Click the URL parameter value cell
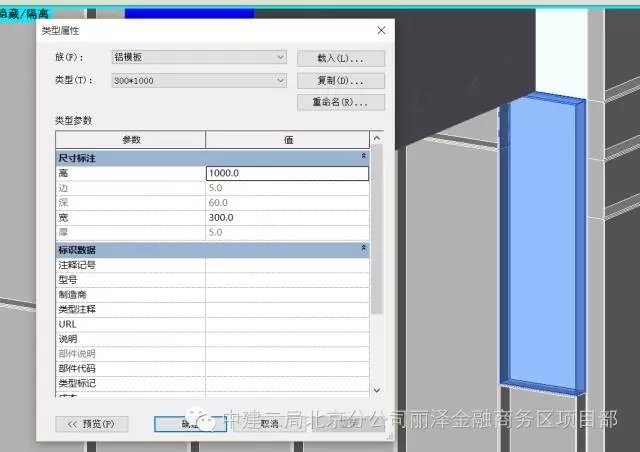 (x=287, y=324)
